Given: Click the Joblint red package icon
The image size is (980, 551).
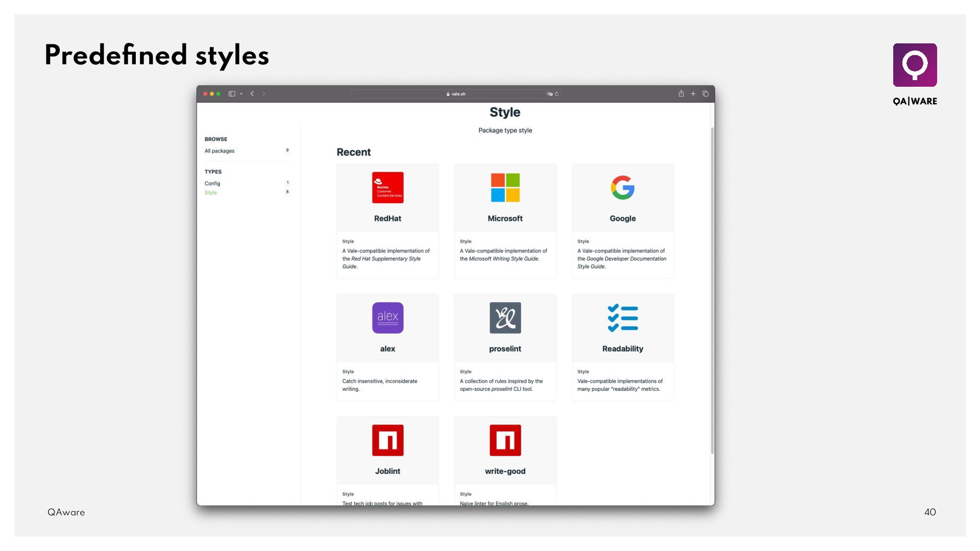Looking at the screenshot, I should [x=387, y=440].
